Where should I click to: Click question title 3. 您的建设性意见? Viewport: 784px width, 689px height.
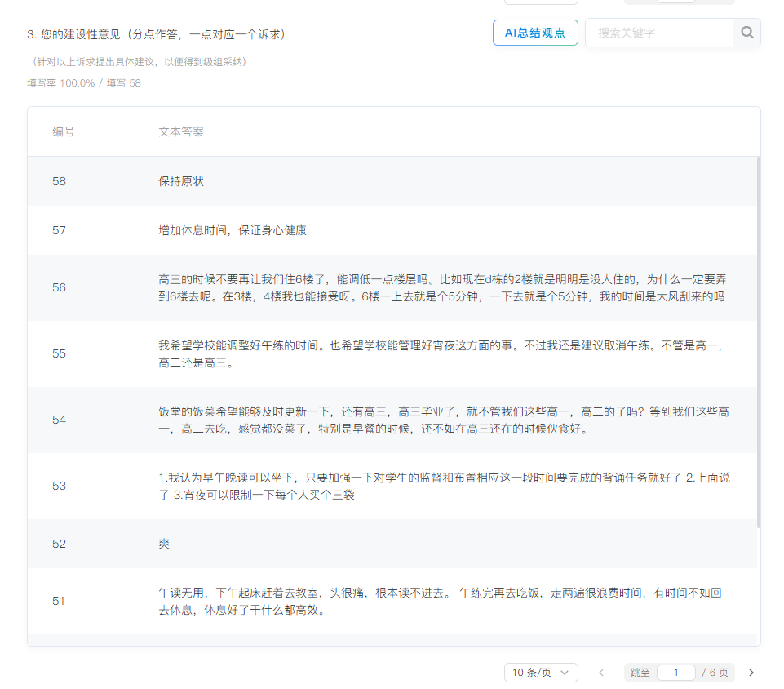click(156, 34)
